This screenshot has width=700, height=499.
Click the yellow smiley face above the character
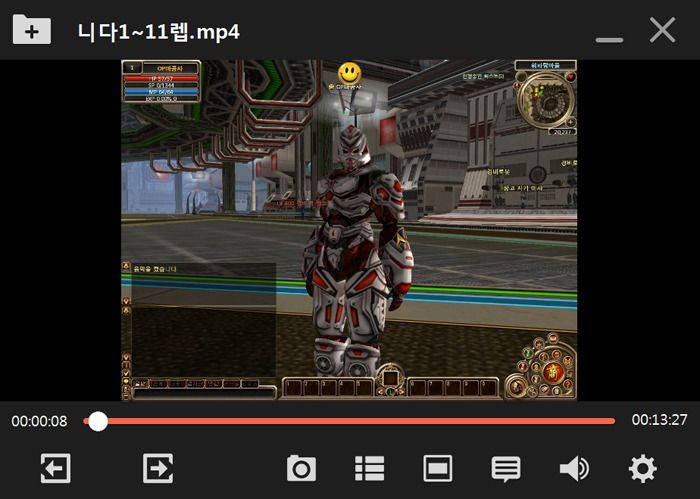[x=350, y=72]
